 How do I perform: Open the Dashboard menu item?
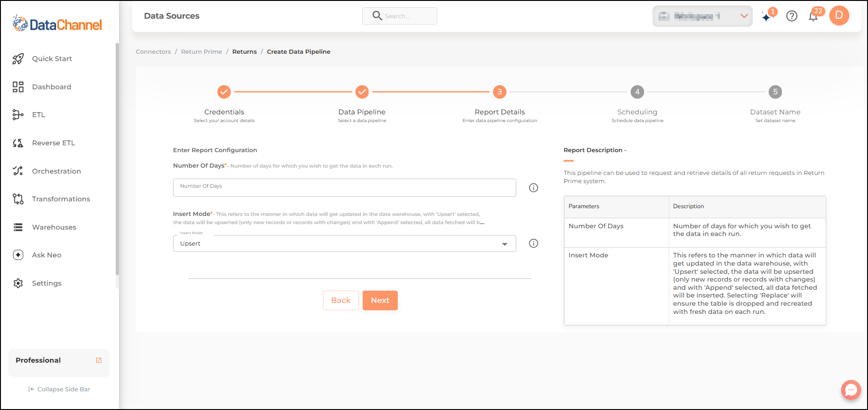tap(51, 87)
